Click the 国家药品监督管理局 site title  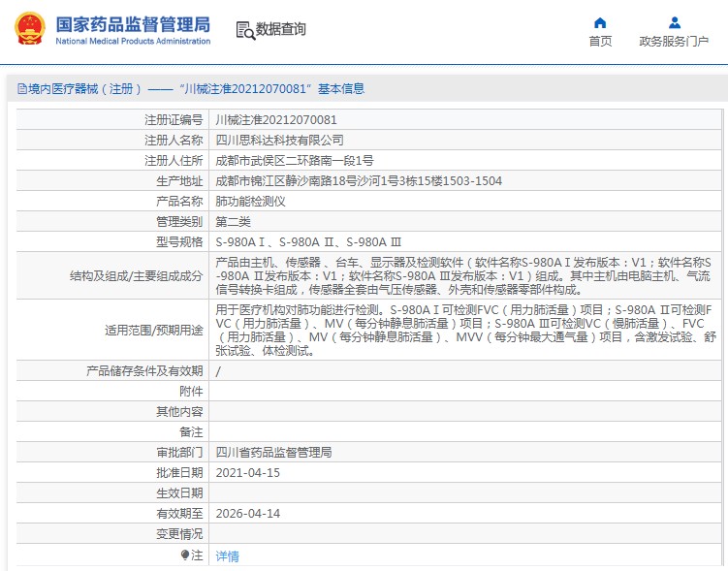[133, 23]
